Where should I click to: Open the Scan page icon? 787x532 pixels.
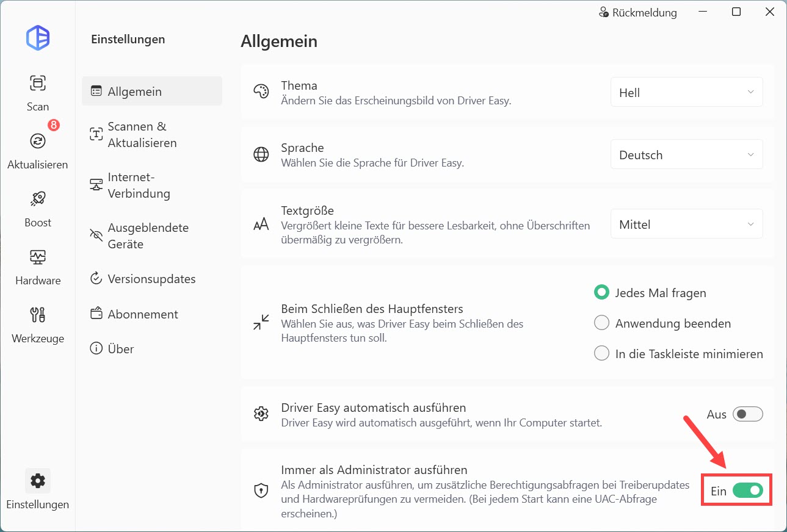38,83
